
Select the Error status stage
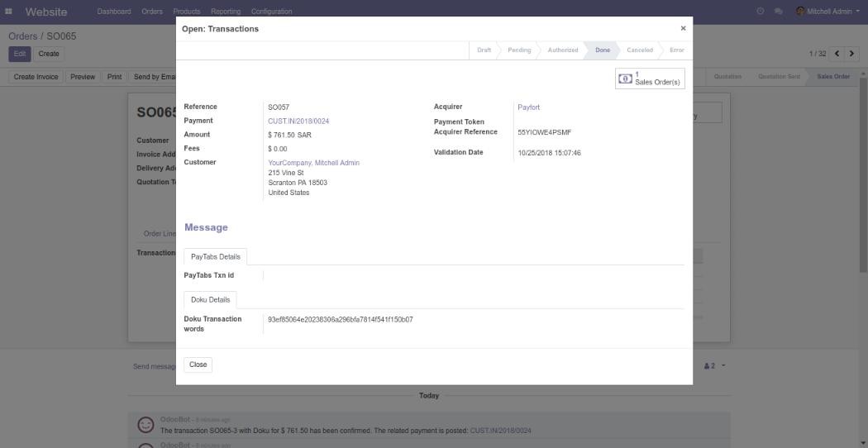(x=676, y=50)
